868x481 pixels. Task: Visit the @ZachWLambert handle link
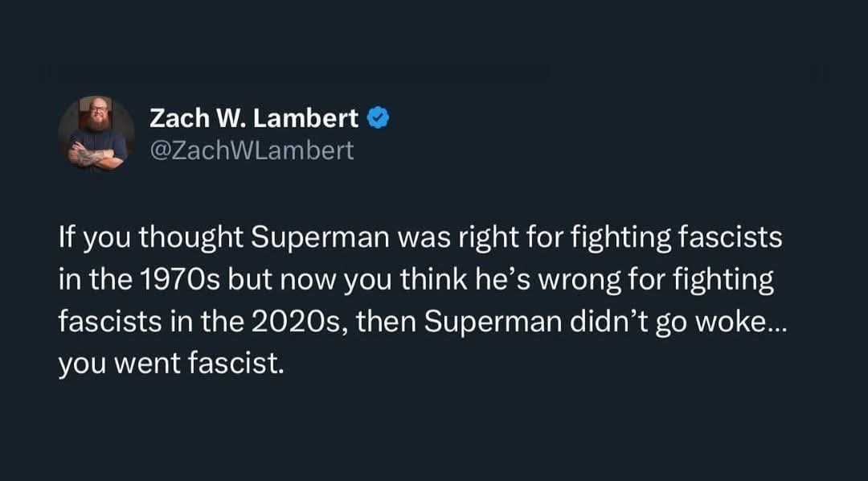[x=252, y=150]
